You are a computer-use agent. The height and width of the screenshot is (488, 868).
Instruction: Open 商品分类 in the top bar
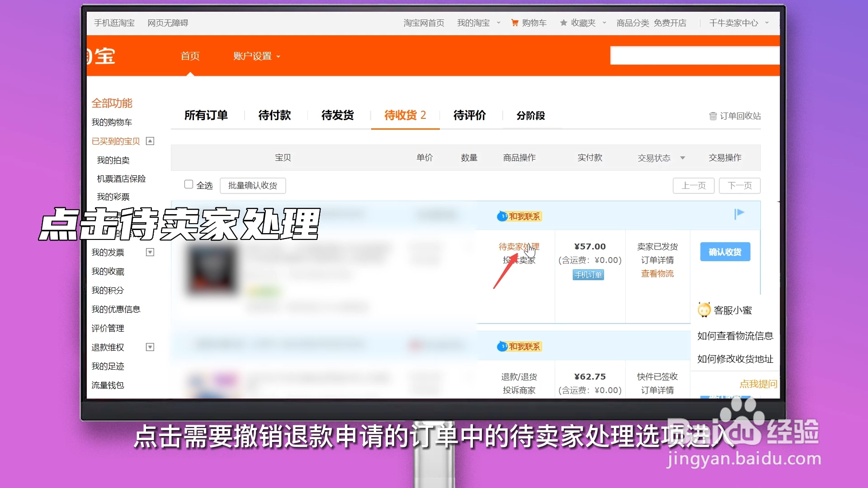tap(632, 23)
